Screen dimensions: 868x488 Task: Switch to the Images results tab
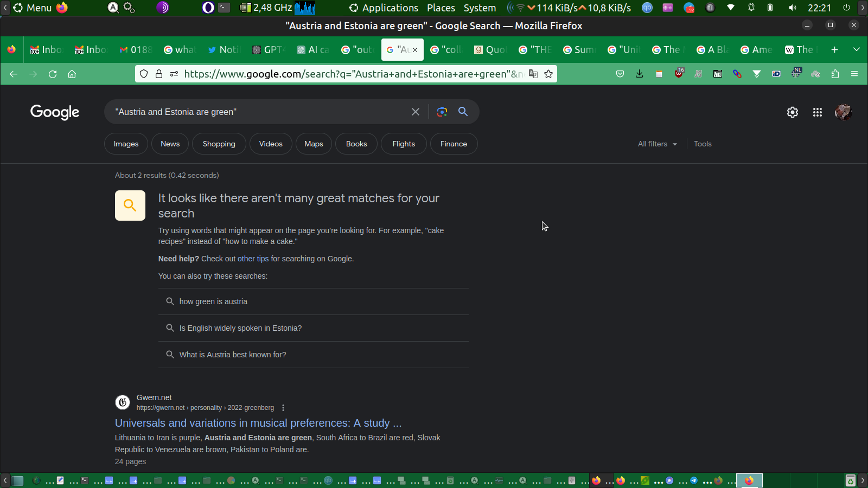tap(126, 144)
